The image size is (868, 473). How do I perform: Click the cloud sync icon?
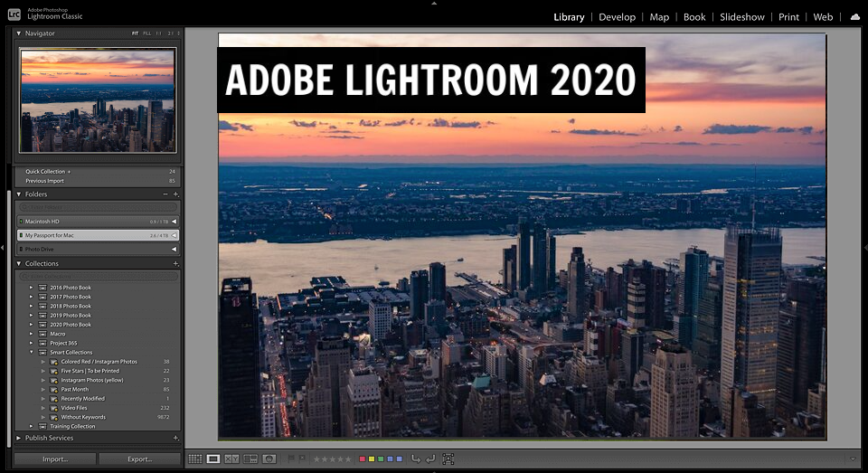point(854,17)
